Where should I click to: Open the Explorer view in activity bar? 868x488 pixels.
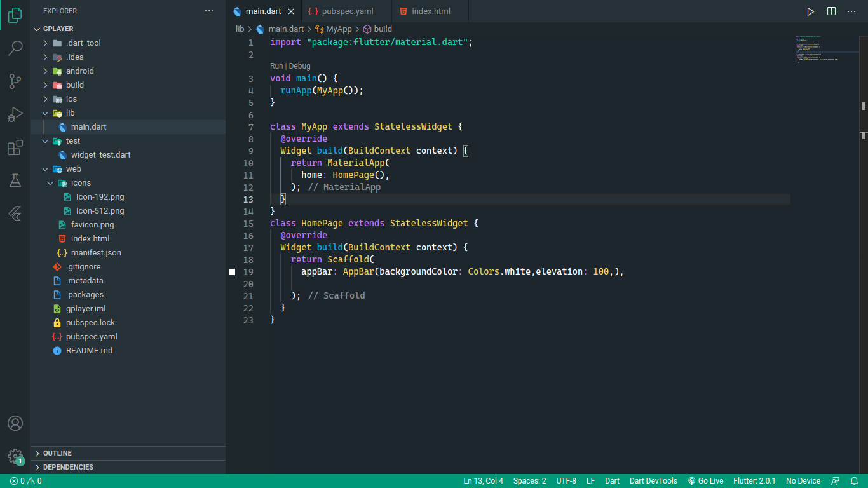click(x=15, y=15)
